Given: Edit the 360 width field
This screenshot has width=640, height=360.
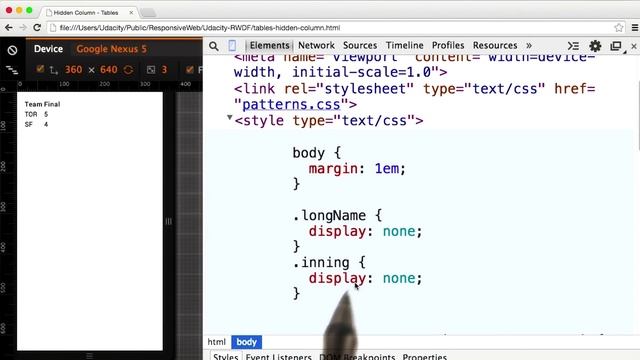Looking at the screenshot, I should coord(73,70).
